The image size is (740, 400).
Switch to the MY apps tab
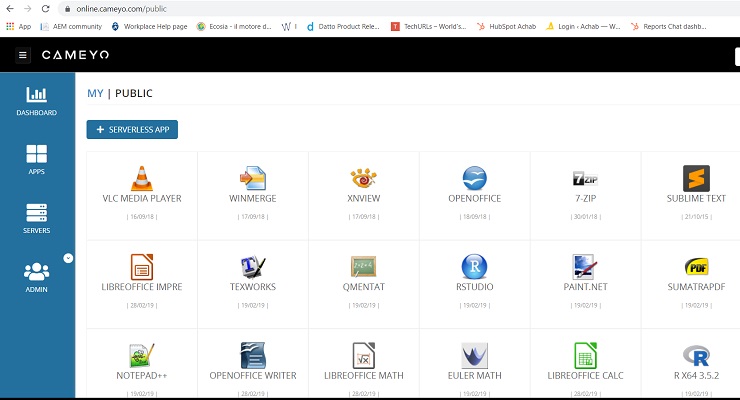coord(95,94)
